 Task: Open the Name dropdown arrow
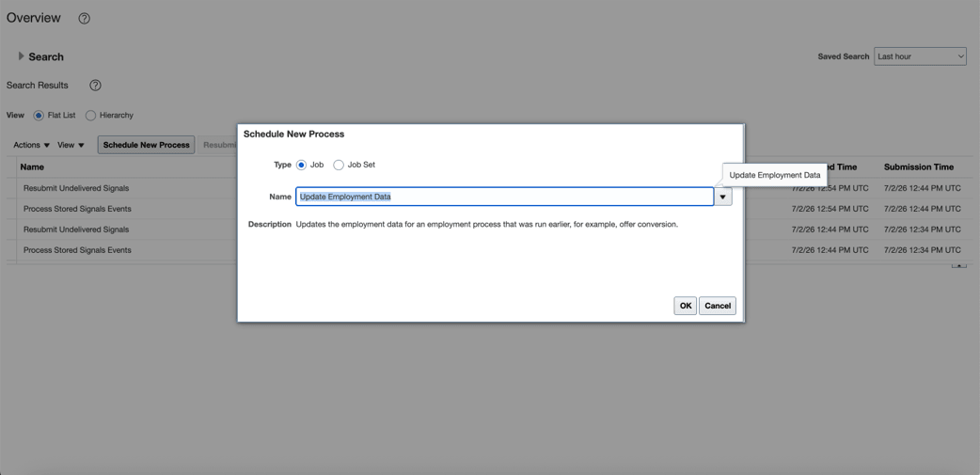click(x=723, y=197)
